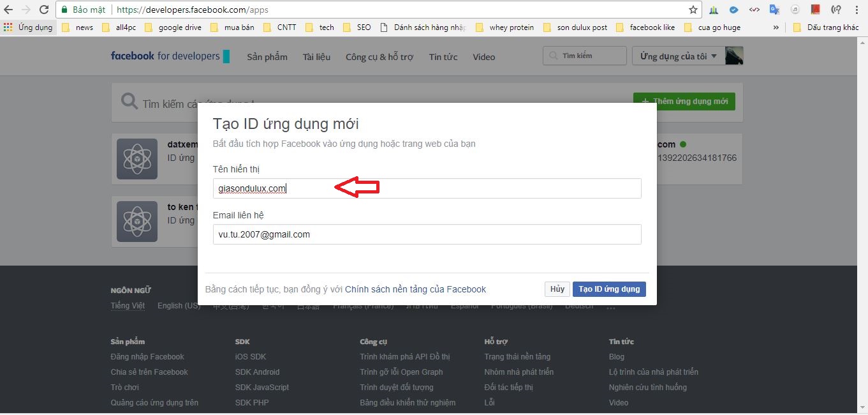Viewport: 868px width, 415px height.
Task: Click the Thêm ứng dụng mới button
Action: pos(684,101)
